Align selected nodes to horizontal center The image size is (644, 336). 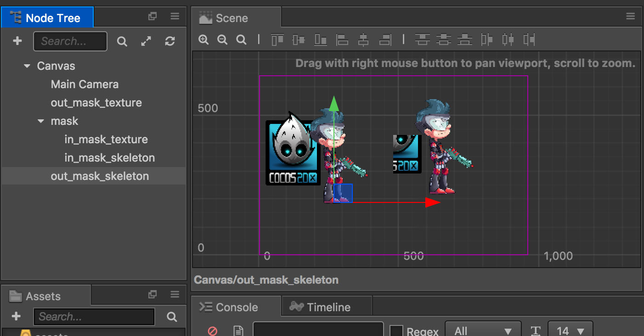pos(363,40)
